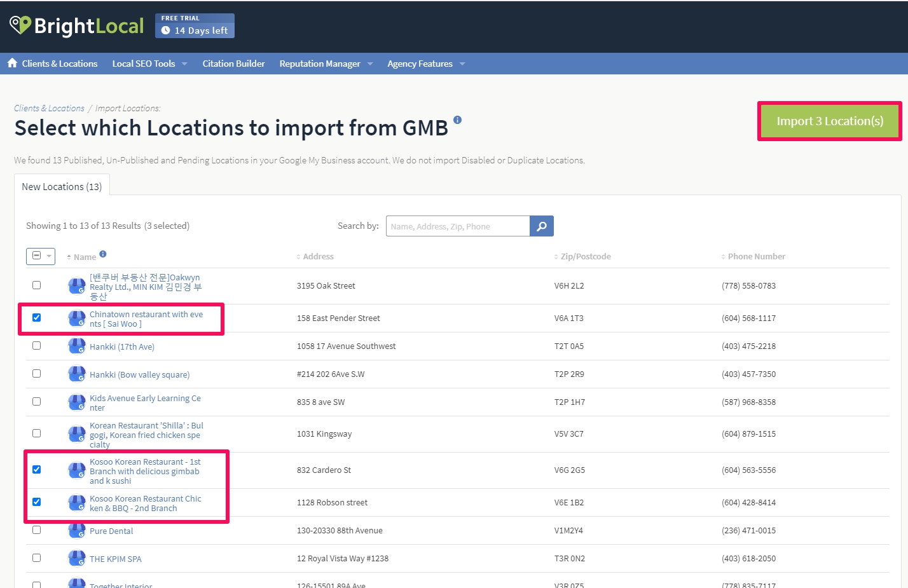The width and height of the screenshot is (908, 588).
Task: Click the Import 3 Location(s) button
Action: 830,121
